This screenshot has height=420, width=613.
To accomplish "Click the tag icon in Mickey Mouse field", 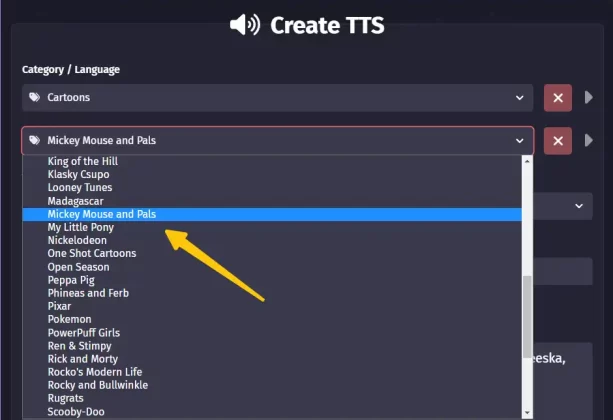I will (x=34, y=140).
